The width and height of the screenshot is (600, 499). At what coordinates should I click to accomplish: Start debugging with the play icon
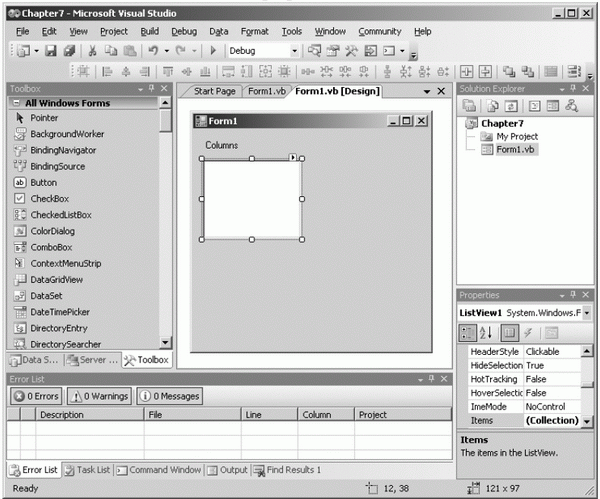click(213, 51)
